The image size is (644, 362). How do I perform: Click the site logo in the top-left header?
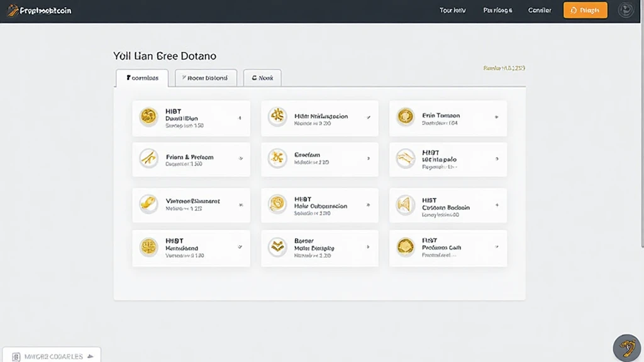pyautogui.click(x=40, y=11)
